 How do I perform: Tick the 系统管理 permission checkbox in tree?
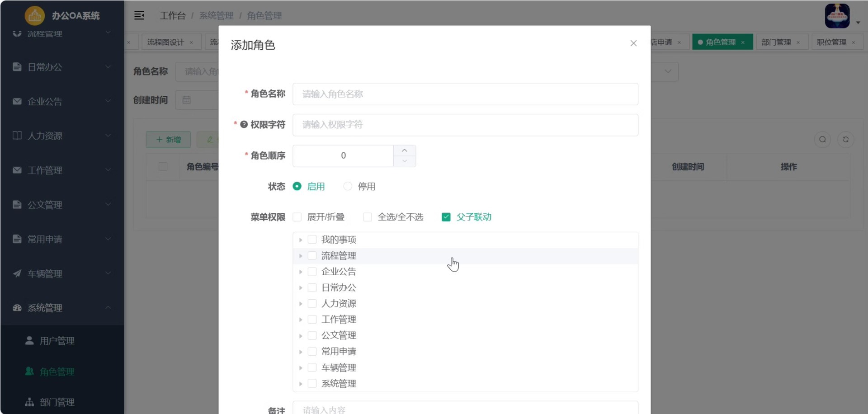(x=312, y=384)
